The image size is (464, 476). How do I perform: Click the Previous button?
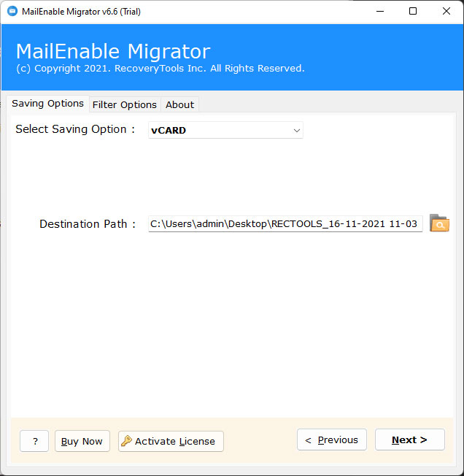tap(332, 439)
